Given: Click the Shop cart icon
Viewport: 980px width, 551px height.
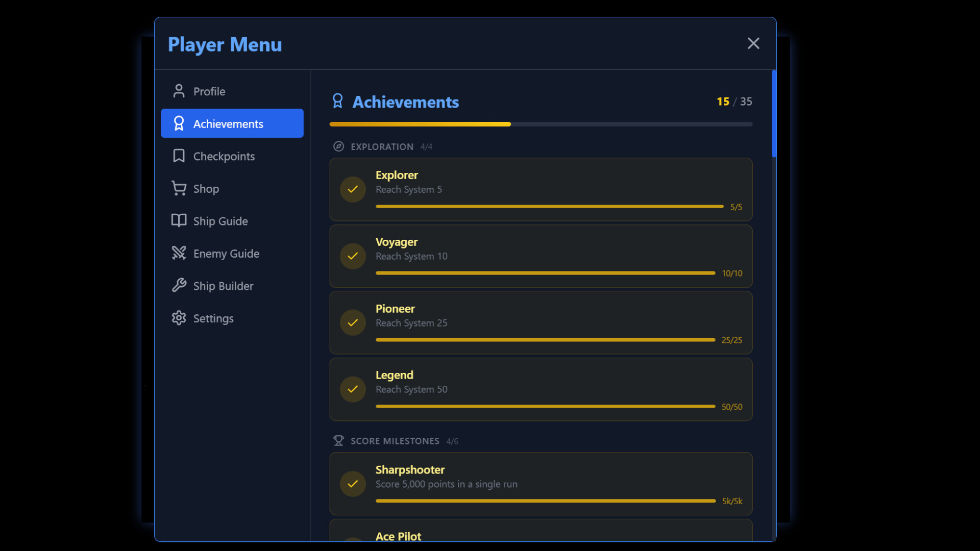Looking at the screenshot, I should (x=179, y=189).
